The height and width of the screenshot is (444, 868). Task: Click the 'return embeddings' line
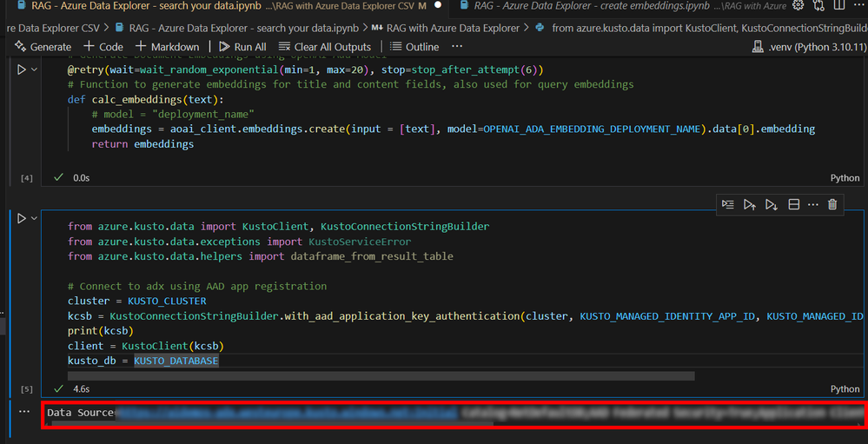(x=142, y=144)
